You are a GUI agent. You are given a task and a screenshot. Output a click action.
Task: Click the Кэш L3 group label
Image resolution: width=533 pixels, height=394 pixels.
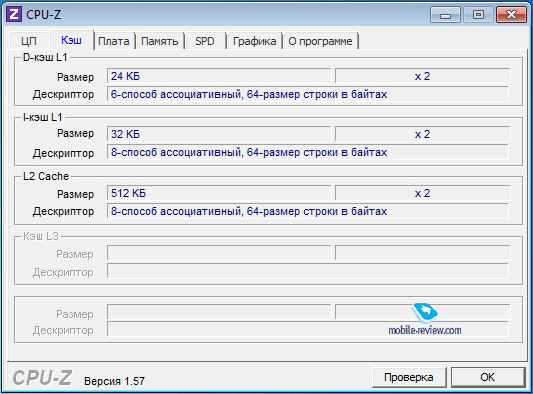tap(41, 236)
